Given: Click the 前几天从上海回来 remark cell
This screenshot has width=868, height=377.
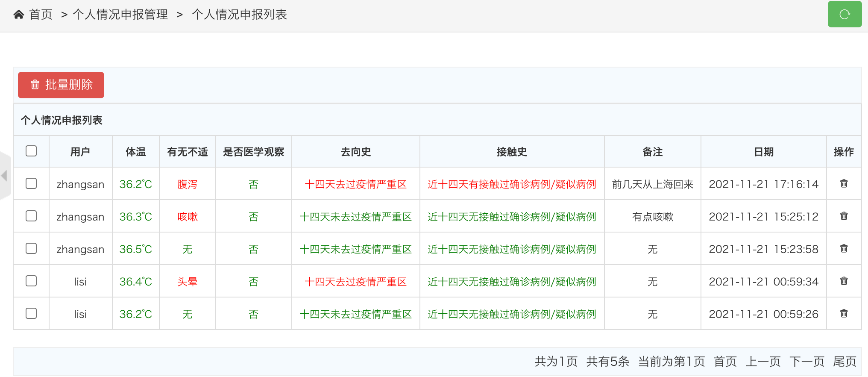Looking at the screenshot, I should tap(653, 184).
